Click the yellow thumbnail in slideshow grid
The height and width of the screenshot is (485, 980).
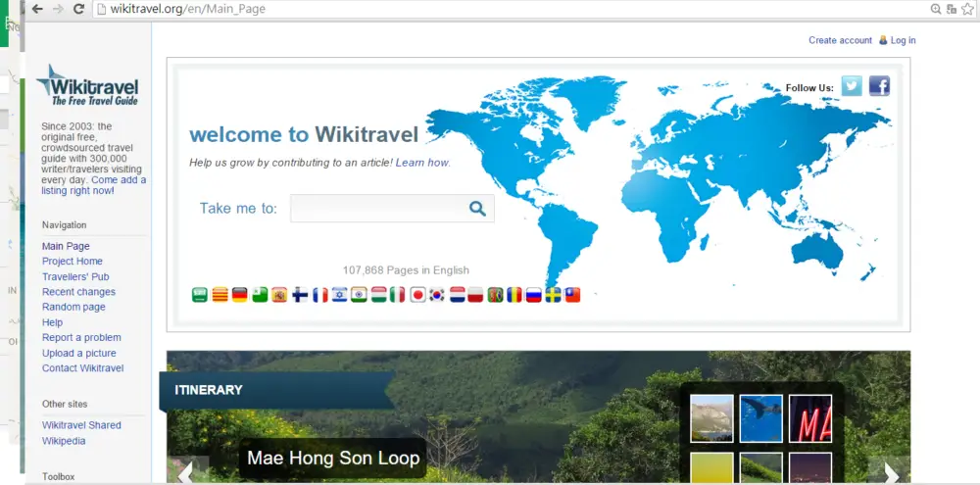(x=711, y=467)
